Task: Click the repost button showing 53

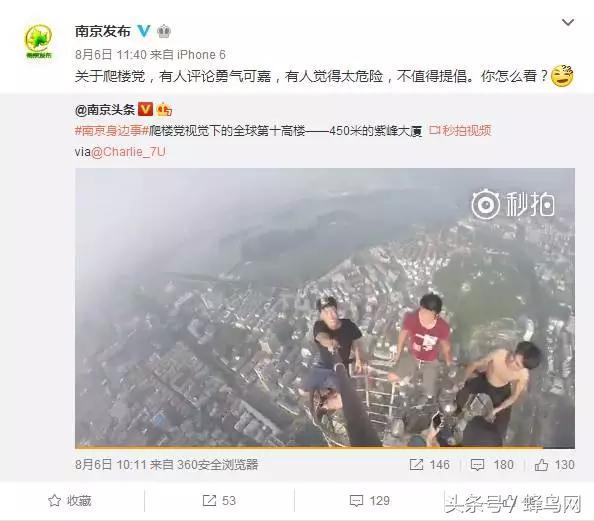Action: click(x=219, y=501)
